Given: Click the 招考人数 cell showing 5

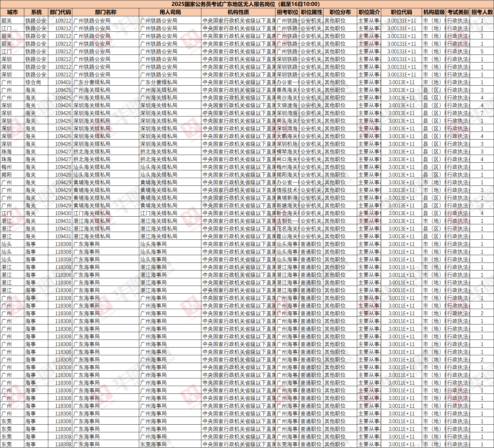Looking at the screenshot, I should [482, 52].
